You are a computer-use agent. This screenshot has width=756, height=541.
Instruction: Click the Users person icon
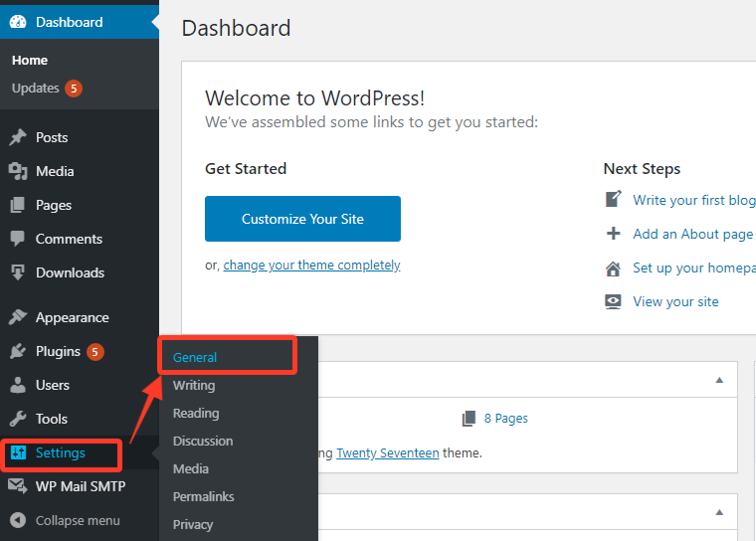18,385
